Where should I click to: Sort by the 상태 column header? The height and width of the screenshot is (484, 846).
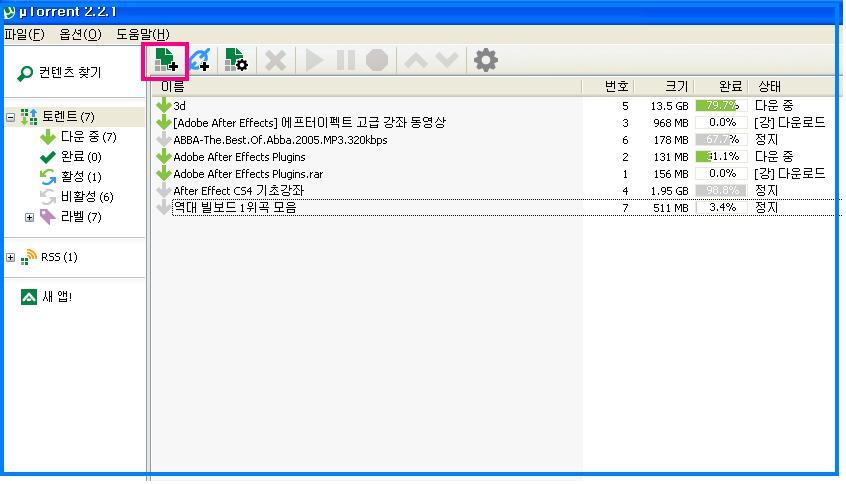(x=793, y=86)
